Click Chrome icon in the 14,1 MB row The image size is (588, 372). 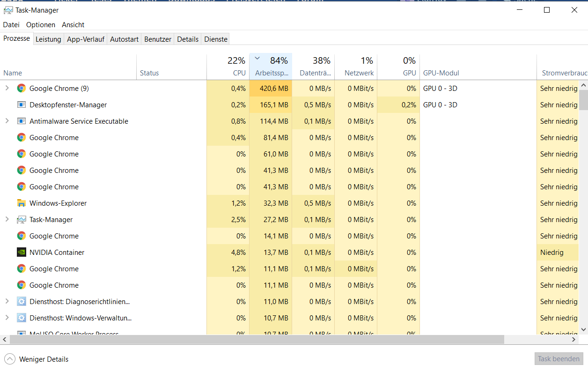[x=21, y=236]
